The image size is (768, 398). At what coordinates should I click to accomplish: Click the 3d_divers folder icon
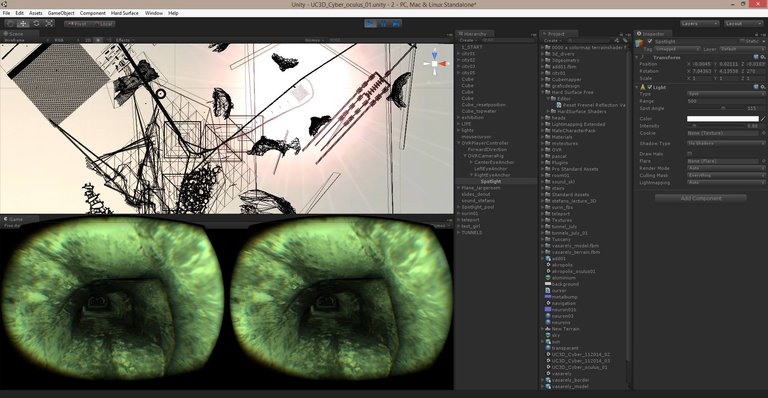[x=548, y=54]
